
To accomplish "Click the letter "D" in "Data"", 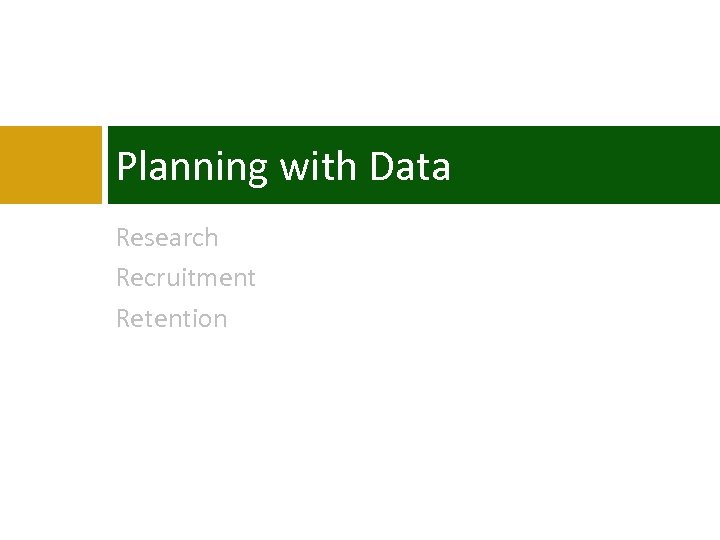I will click(x=381, y=167).
